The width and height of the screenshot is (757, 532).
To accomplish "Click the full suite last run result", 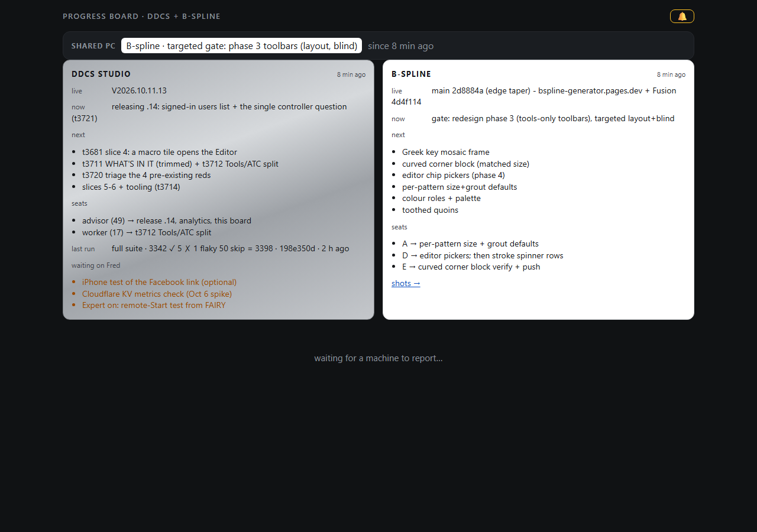I will click(230, 248).
